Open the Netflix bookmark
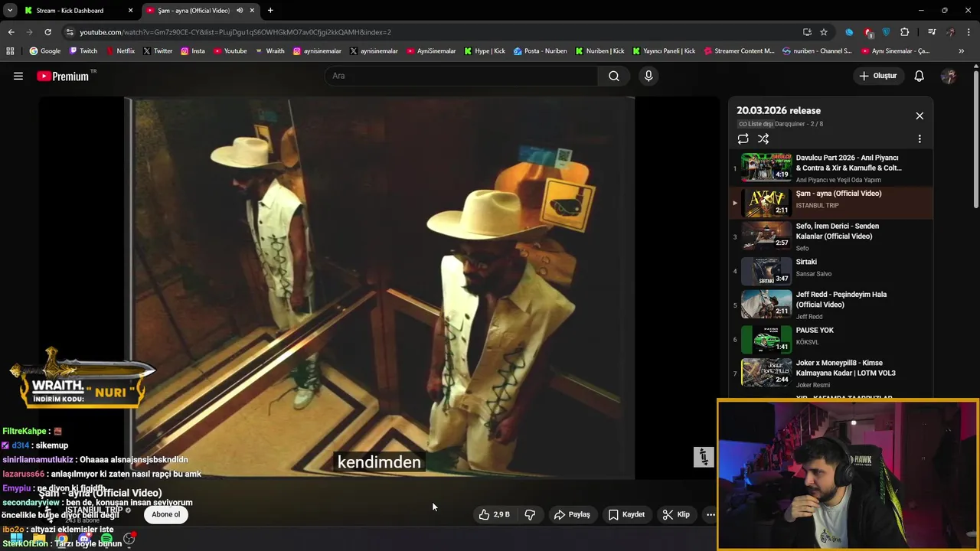Screen dimensions: 980x551 click(x=119, y=51)
